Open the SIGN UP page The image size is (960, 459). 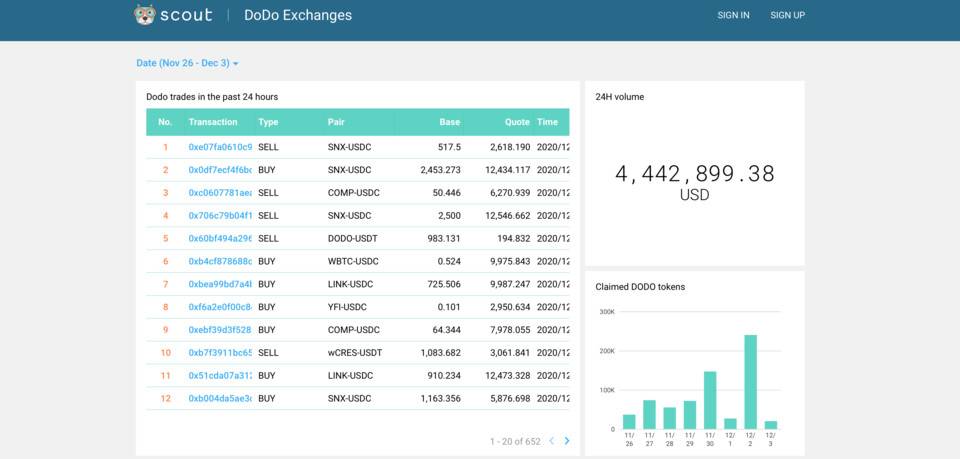[787, 16]
